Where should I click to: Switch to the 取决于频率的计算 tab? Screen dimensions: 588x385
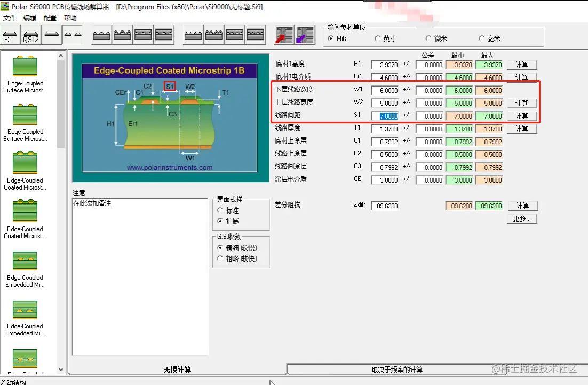click(x=397, y=370)
